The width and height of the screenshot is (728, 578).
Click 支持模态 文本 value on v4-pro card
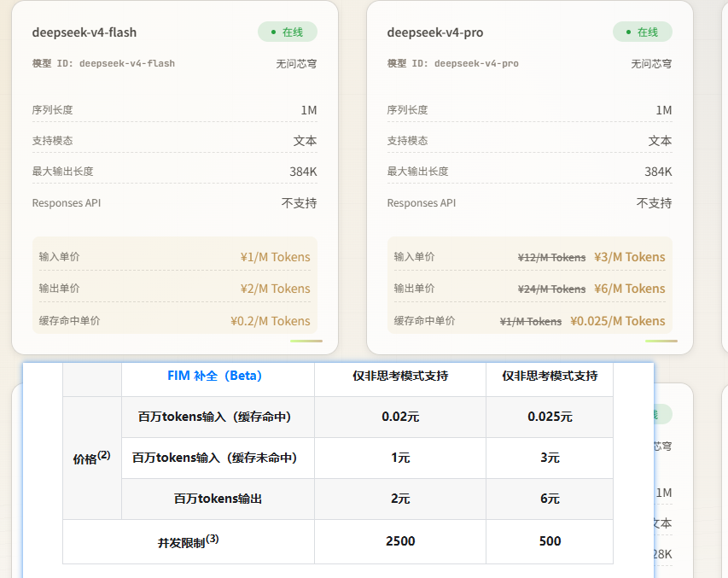click(x=661, y=141)
